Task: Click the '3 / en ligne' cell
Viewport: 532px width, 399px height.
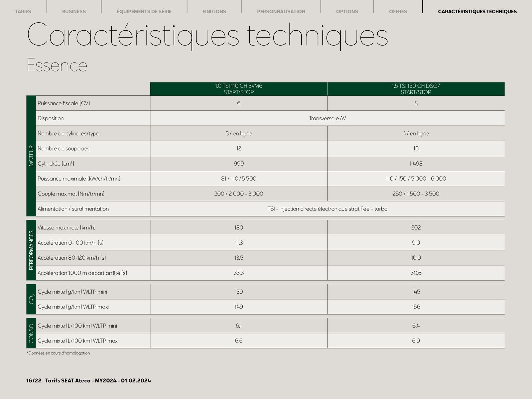Action: coord(239,133)
